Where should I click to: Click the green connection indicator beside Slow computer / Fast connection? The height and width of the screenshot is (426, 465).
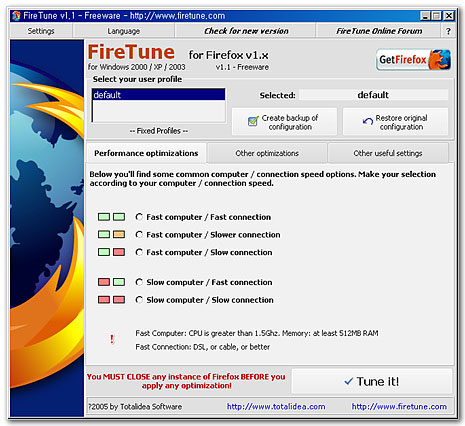coord(119,282)
